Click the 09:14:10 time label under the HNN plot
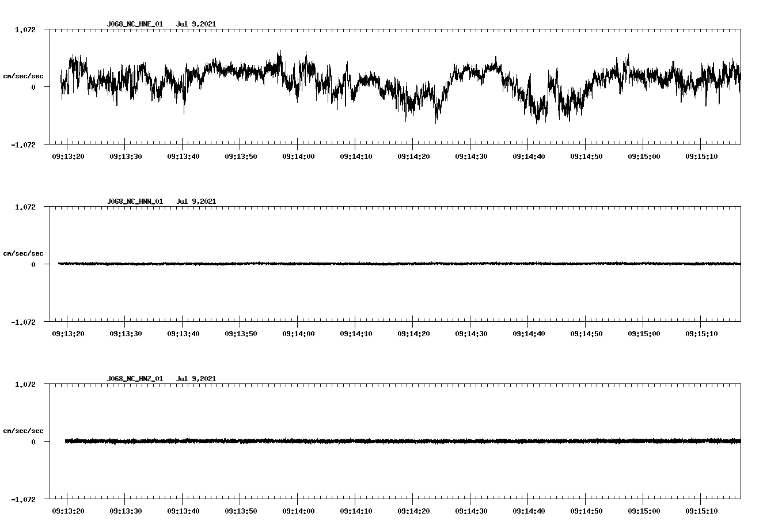The width and height of the screenshot is (782, 532). coord(356,333)
